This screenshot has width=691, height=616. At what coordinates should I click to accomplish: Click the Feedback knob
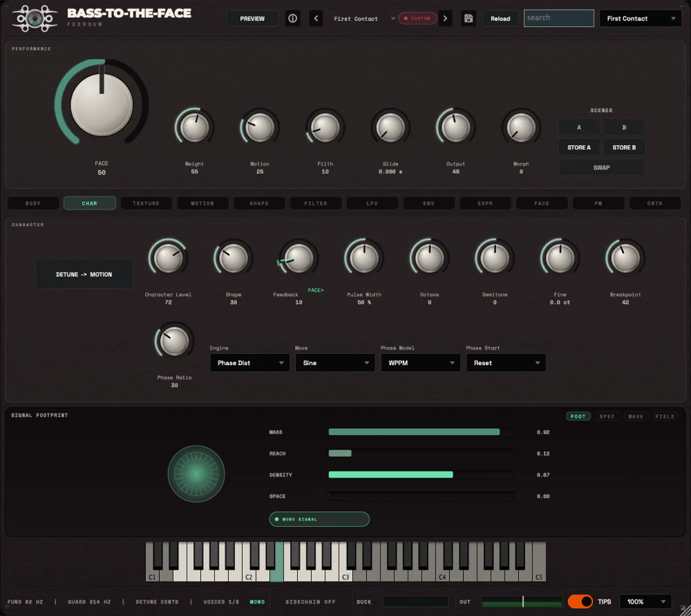coord(299,258)
